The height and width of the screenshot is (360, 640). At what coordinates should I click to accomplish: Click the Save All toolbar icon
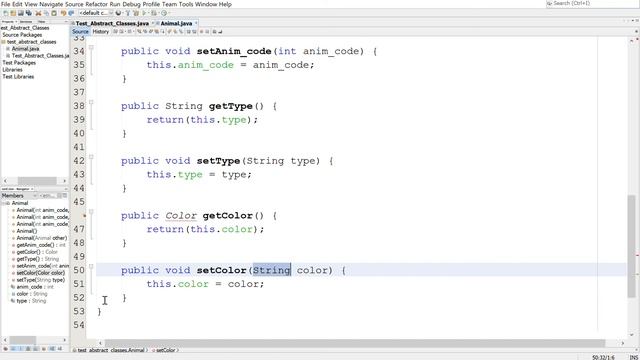pos(29,13)
